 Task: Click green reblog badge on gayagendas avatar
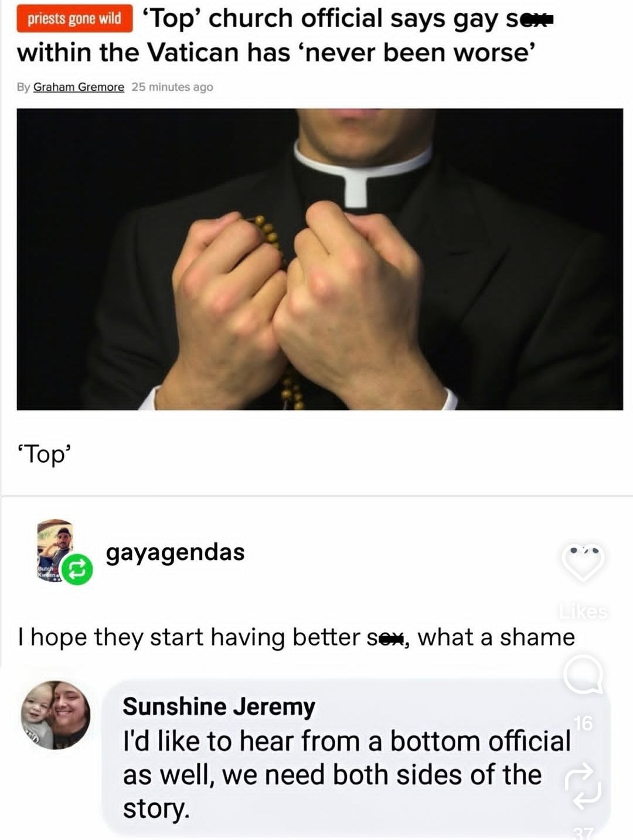77,570
